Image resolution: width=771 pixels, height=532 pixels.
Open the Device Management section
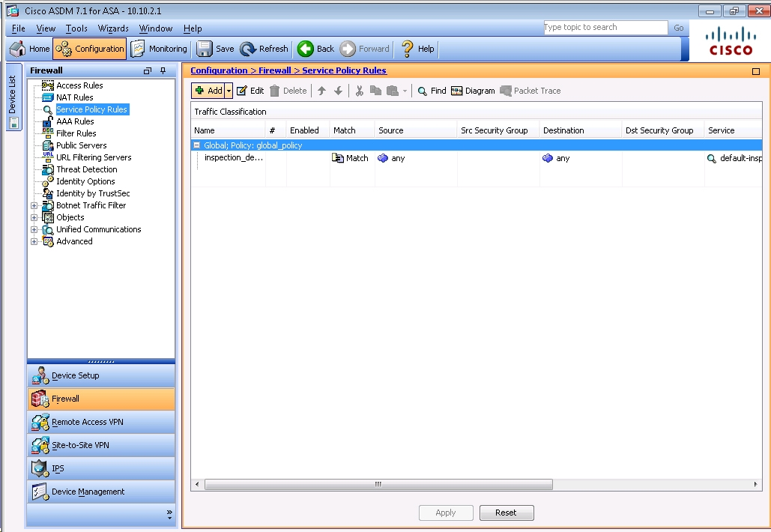[101, 492]
